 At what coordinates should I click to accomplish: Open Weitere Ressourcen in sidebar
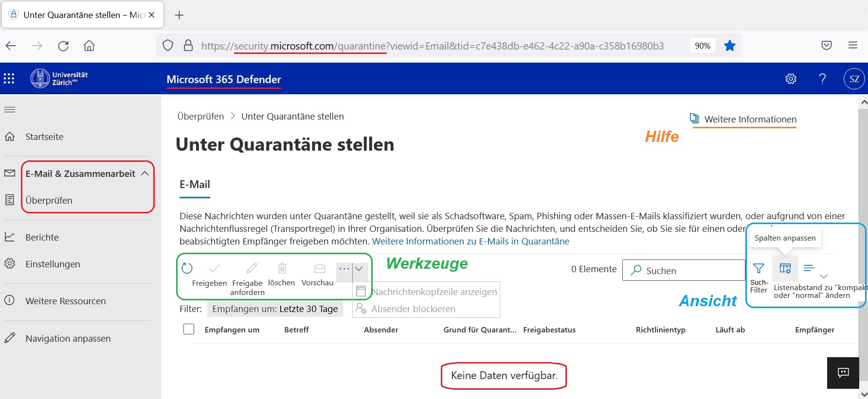(x=65, y=301)
